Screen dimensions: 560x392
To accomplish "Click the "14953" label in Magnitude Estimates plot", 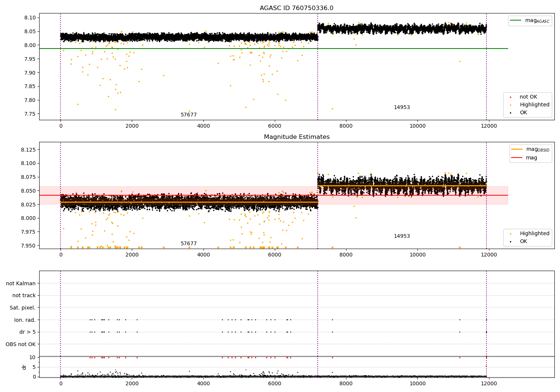I will [402, 236].
